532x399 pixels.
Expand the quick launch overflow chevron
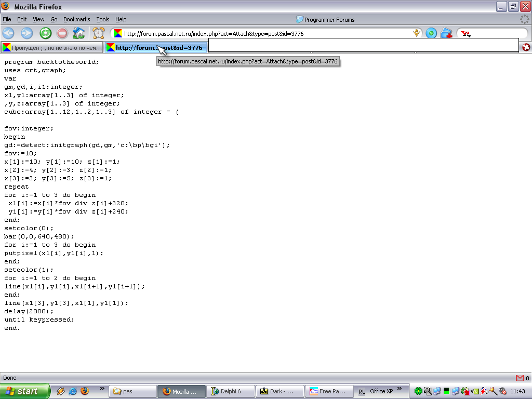tap(102, 389)
